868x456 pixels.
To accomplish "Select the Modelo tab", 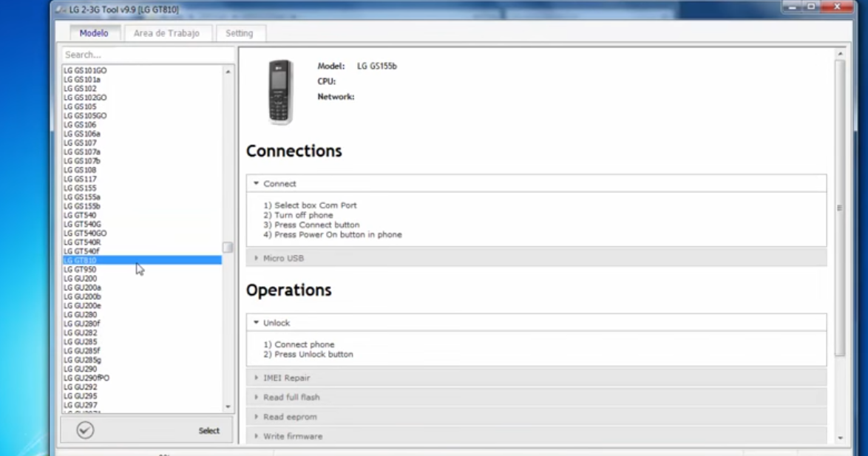I will tap(93, 33).
